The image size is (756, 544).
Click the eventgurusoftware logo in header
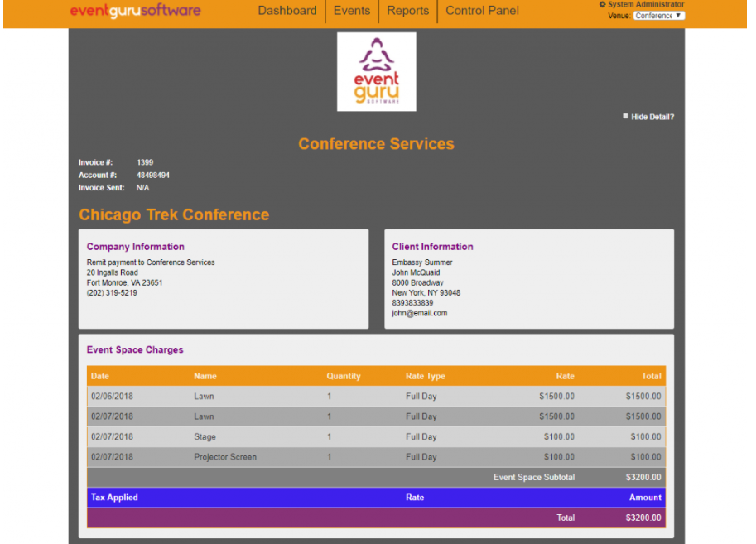click(136, 11)
